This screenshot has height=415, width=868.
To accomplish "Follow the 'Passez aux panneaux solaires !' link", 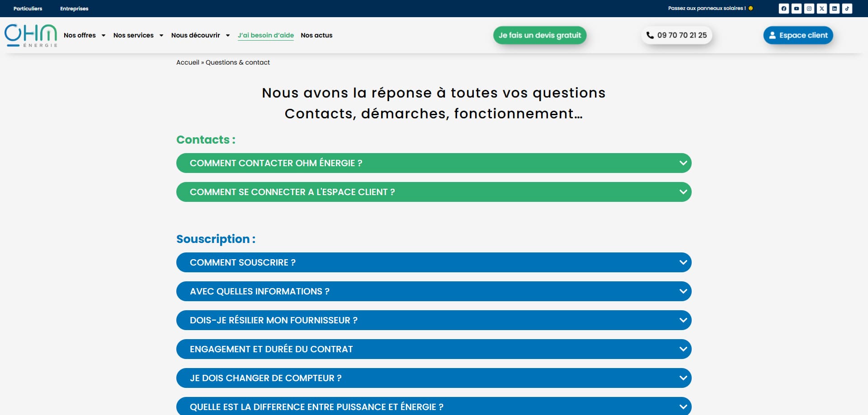I will [710, 8].
